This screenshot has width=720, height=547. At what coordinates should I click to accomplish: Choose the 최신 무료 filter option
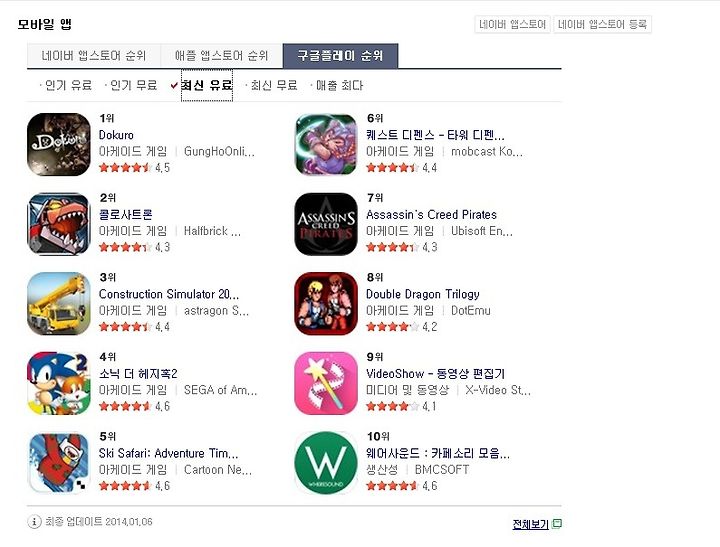pos(274,85)
